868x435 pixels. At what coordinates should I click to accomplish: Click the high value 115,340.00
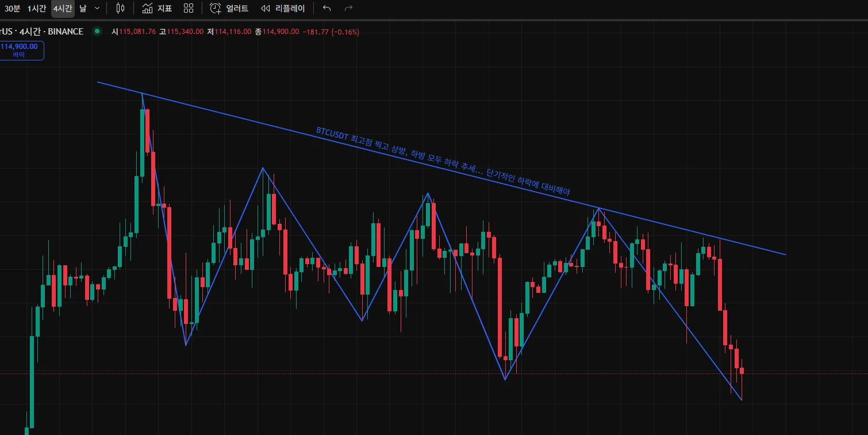pyautogui.click(x=185, y=32)
